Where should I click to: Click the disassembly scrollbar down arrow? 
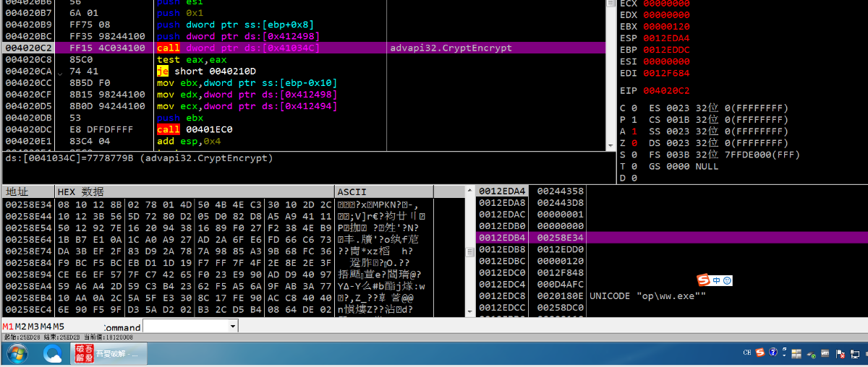pyautogui.click(x=611, y=145)
